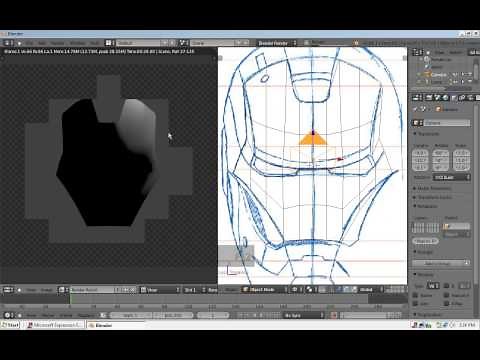Image resolution: width=480 pixels, height=360 pixels.
Task: Switch to the Scene properties tab
Action: point(437,98)
